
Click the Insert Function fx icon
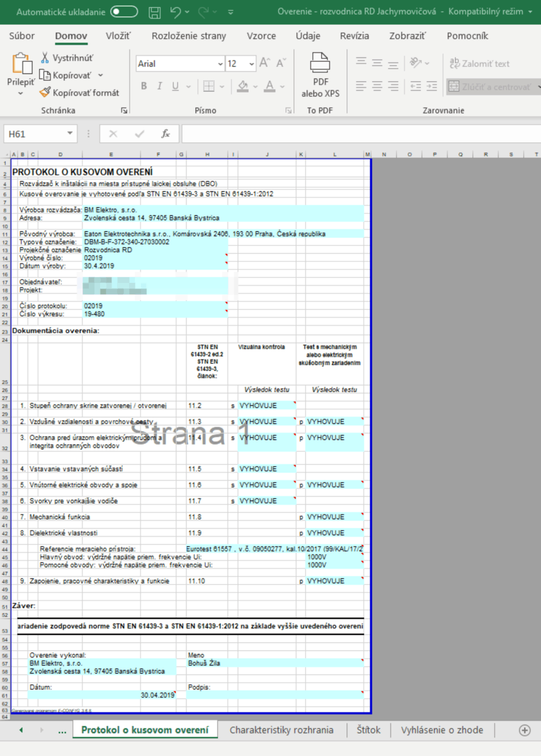pos(166,134)
